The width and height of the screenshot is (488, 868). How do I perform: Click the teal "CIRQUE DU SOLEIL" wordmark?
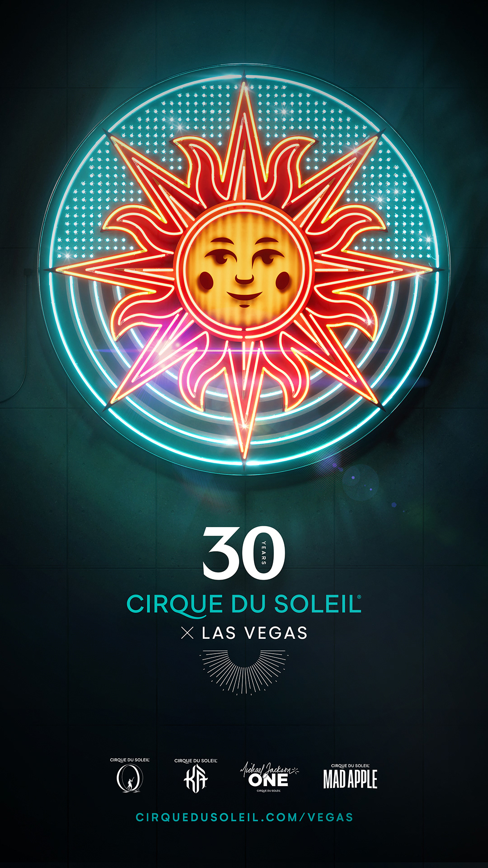click(x=243, y=605)
